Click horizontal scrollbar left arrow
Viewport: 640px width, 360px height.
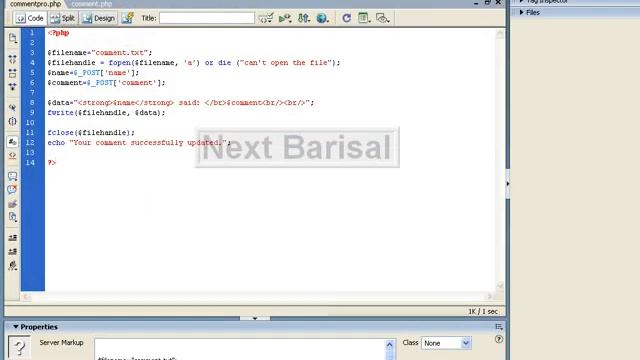26,297
